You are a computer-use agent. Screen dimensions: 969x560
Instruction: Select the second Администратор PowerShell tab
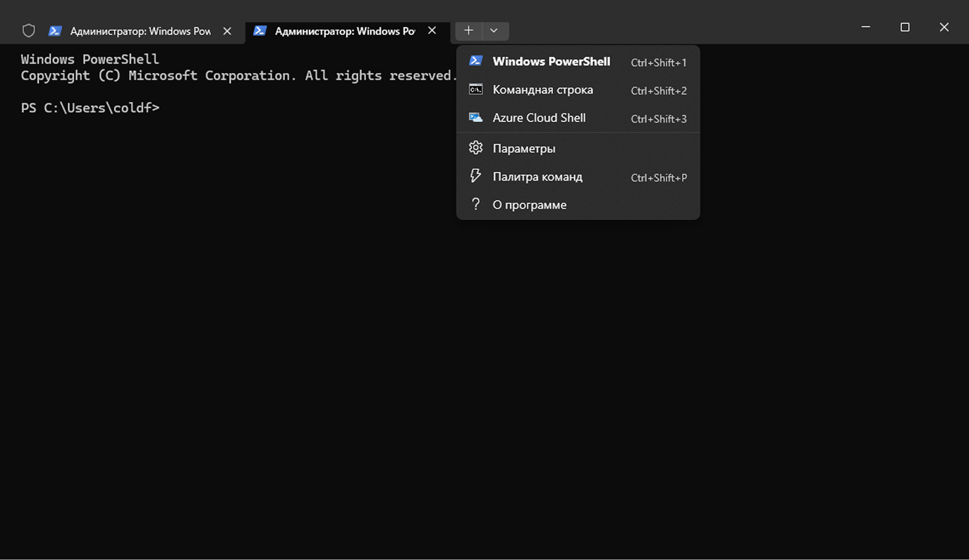coord(347,31)
